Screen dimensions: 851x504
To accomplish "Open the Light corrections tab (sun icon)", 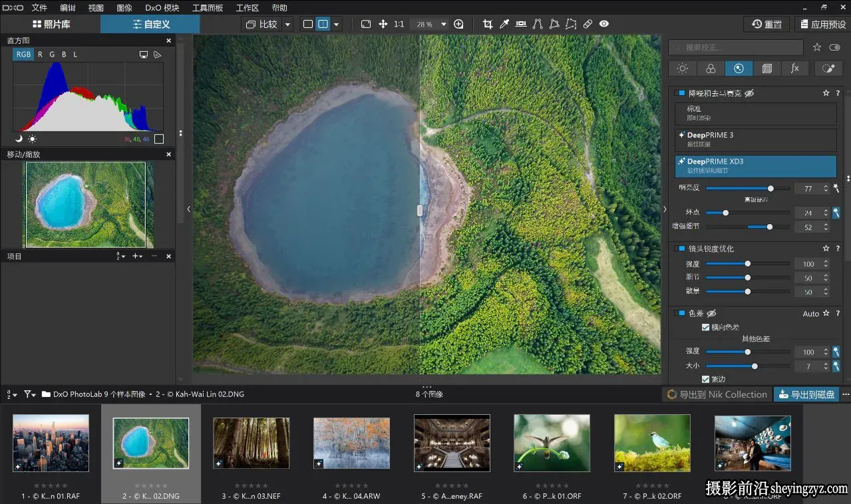I will 682,68.
